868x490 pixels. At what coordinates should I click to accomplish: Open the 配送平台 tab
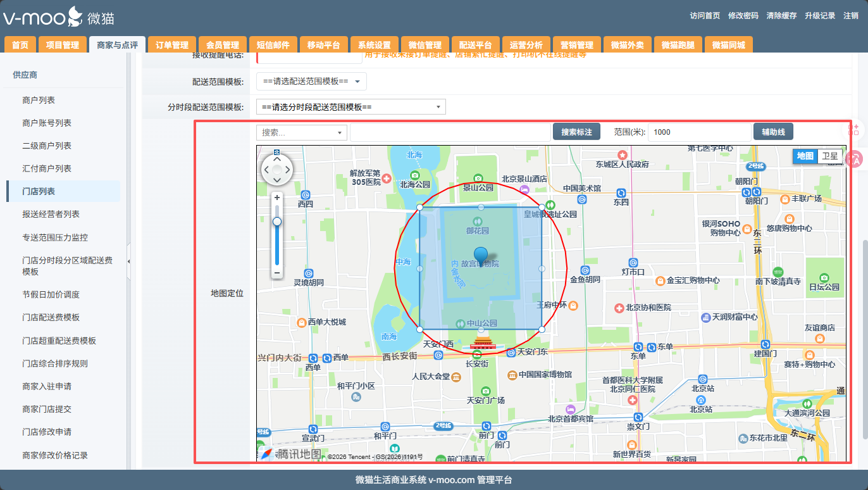pos(476,45)
